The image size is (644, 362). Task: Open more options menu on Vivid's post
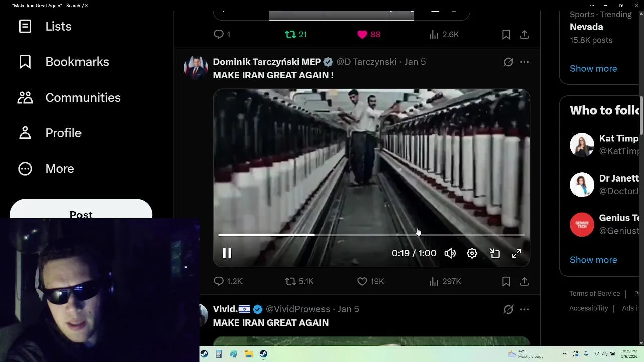tap(524, 309)
